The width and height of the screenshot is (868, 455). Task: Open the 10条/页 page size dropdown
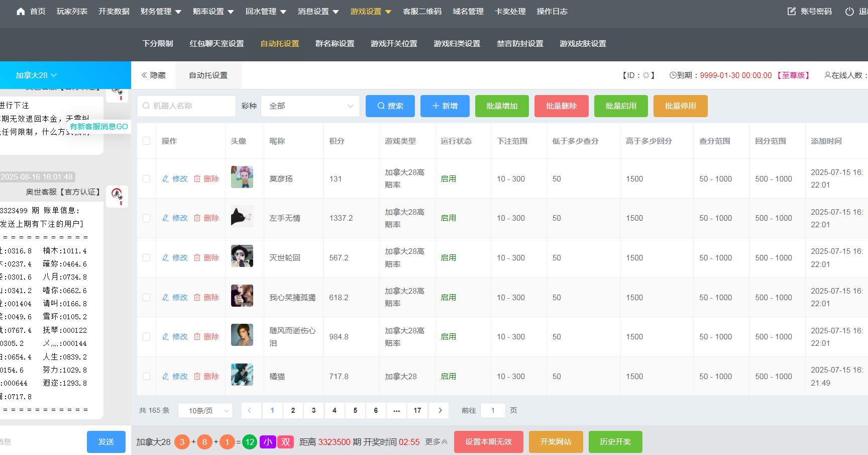point(205,410)
